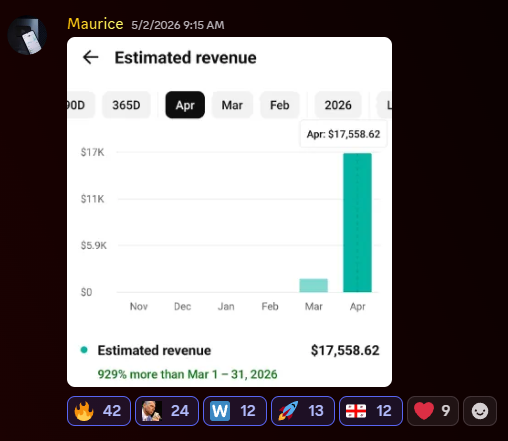Toggle the Georgia flag reaction 12

[371, 411]
